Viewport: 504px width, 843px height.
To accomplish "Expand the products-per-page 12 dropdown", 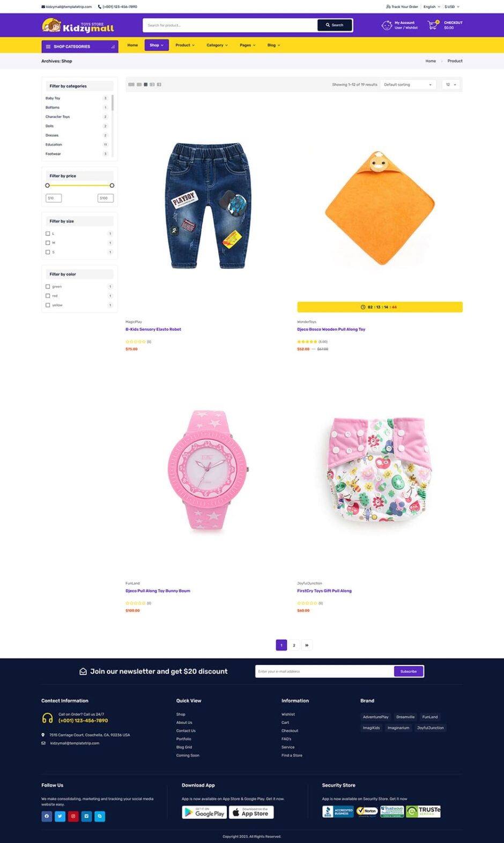I will coord(451,85).
